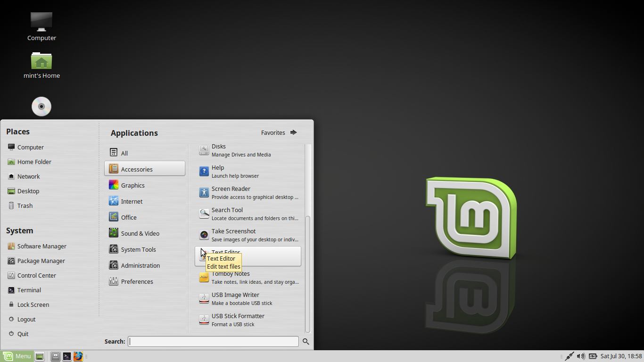Screen dimensions: 644x362
Task: Select Administration category
Action: tap(145, 265)
